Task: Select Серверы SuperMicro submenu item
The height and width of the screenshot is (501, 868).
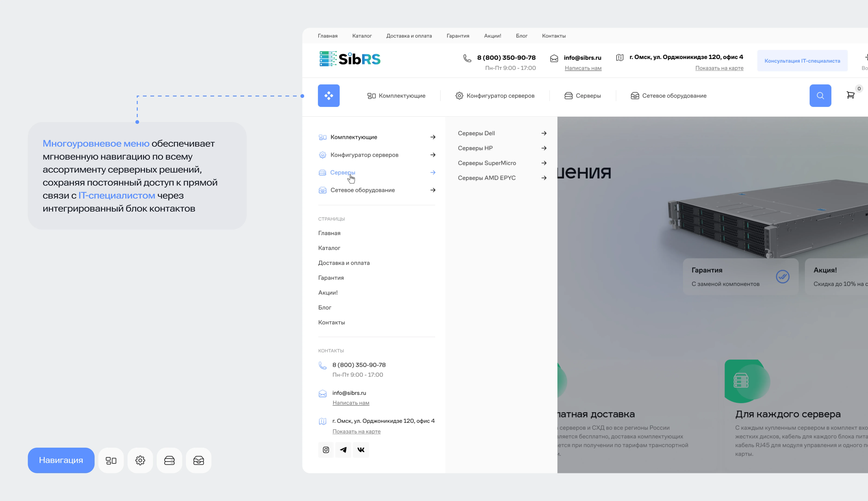Action: (487, 163)
